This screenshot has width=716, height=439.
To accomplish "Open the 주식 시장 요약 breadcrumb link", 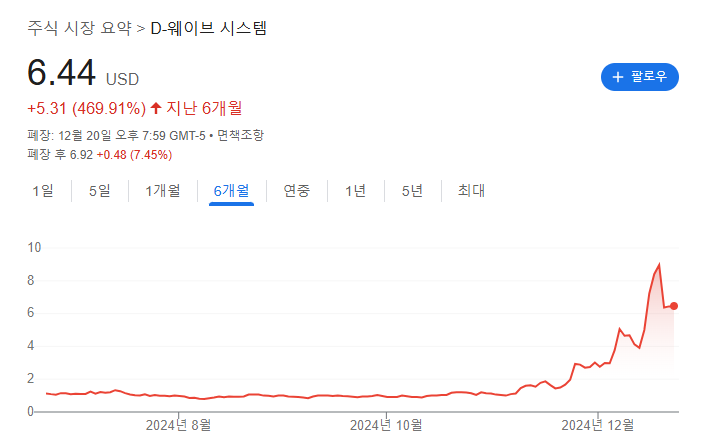I will point(79,28).
